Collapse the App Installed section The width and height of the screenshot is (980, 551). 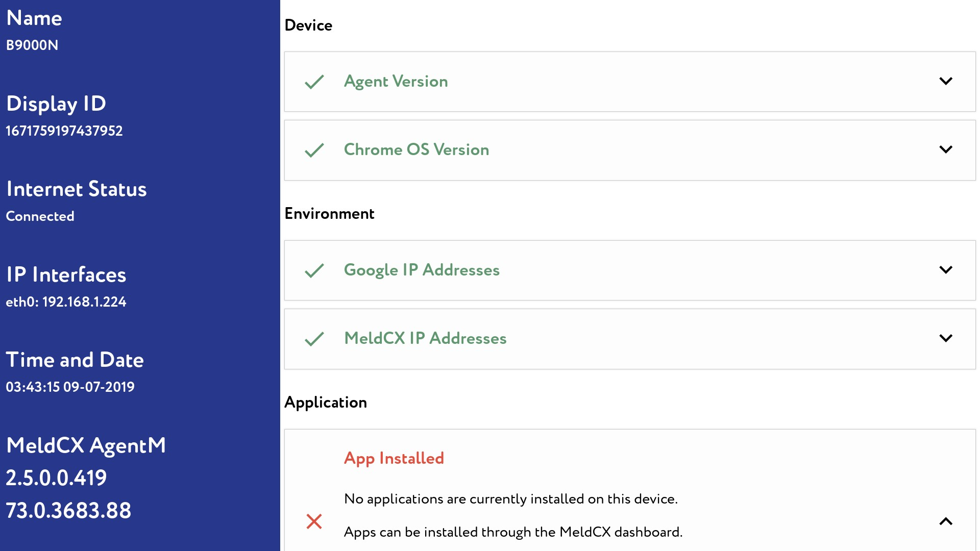tap(946, 521)
